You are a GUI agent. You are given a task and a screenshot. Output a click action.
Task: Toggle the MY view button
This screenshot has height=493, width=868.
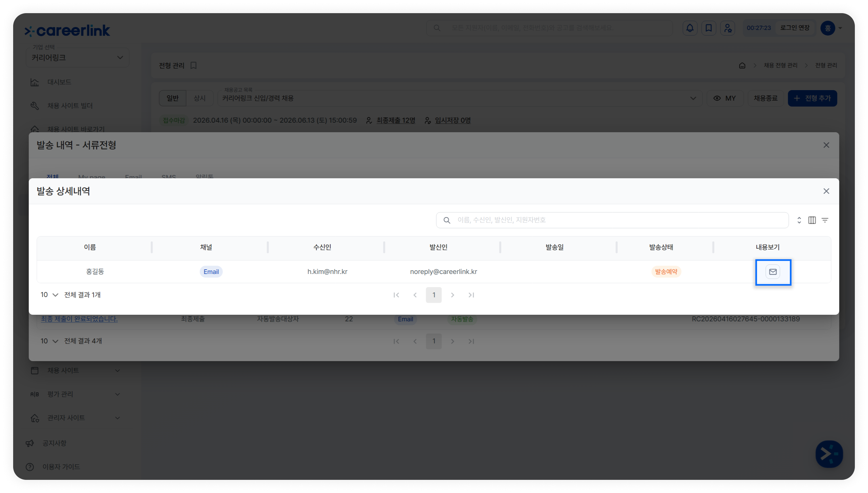click(x=725, y=99)
